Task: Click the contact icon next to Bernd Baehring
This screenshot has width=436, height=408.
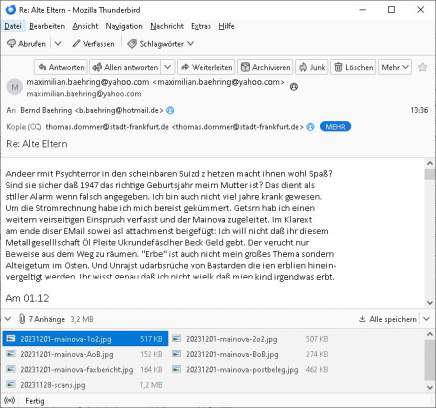Action: coord(170,110)
